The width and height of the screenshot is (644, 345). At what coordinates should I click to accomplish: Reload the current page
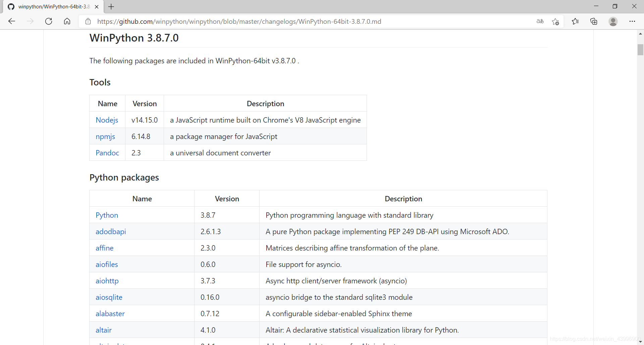(x=49, y=21)
